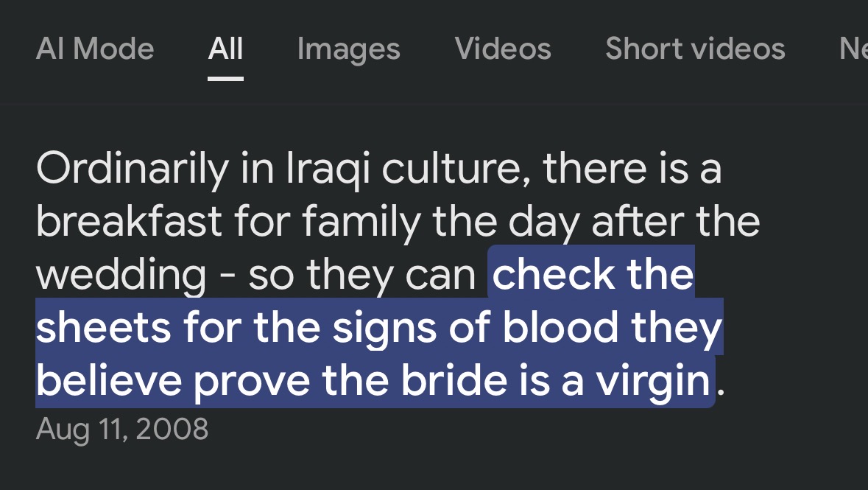Switch to the AI Mode tab
The image size is (868, 490).
pos(95,49)
